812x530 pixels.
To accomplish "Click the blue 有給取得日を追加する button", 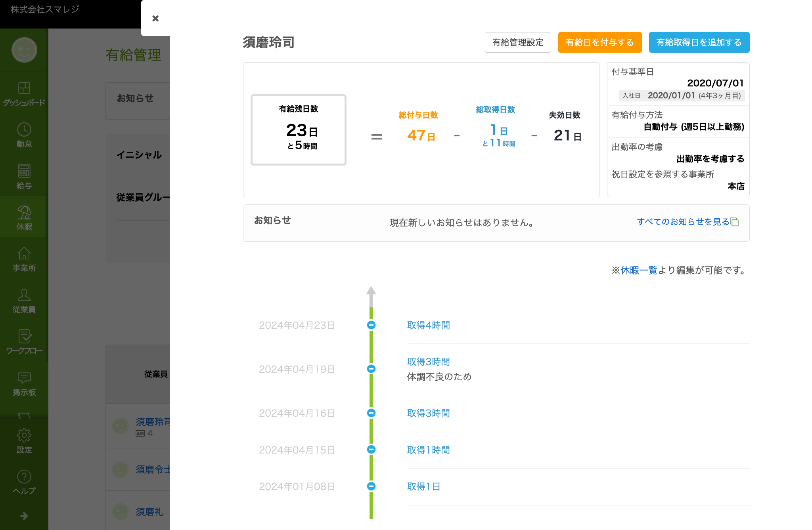I will point(699,42).
